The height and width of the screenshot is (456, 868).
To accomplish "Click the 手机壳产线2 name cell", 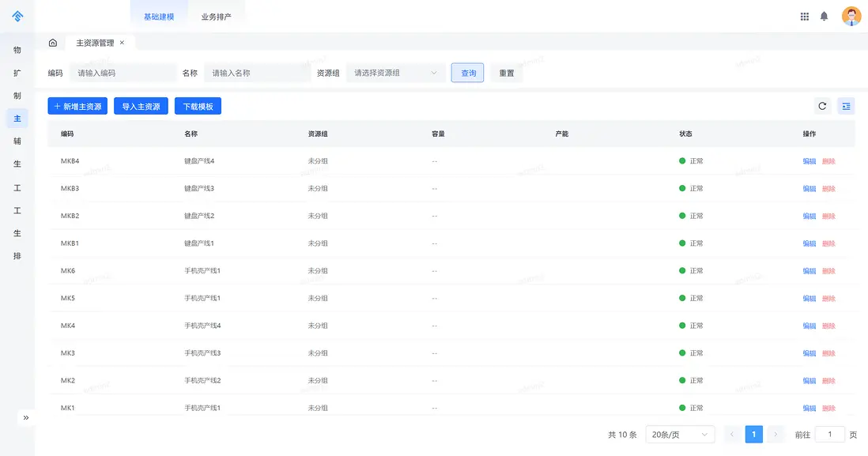I will [x=202, y=381].
